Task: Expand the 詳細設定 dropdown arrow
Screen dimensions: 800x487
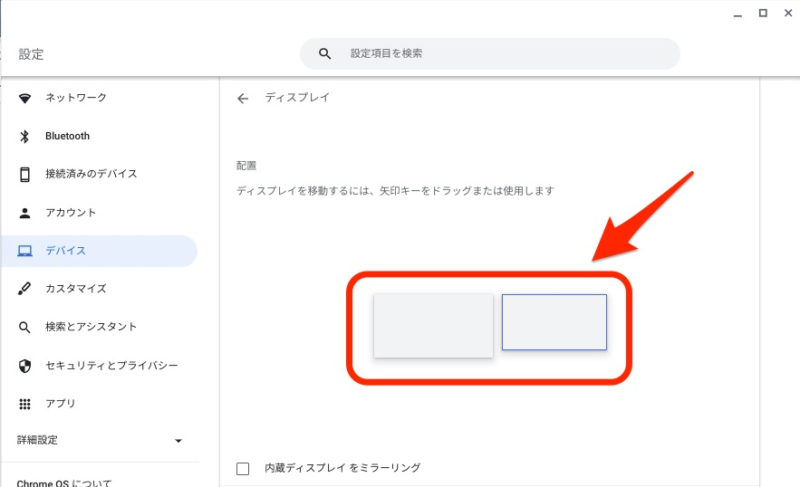Action: (x=178, y=441)
